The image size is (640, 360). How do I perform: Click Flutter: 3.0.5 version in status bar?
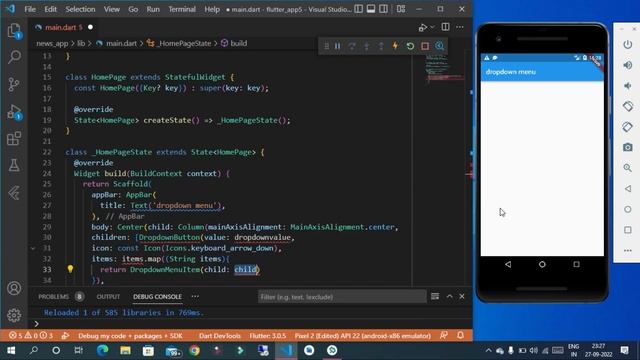[268, 336]
